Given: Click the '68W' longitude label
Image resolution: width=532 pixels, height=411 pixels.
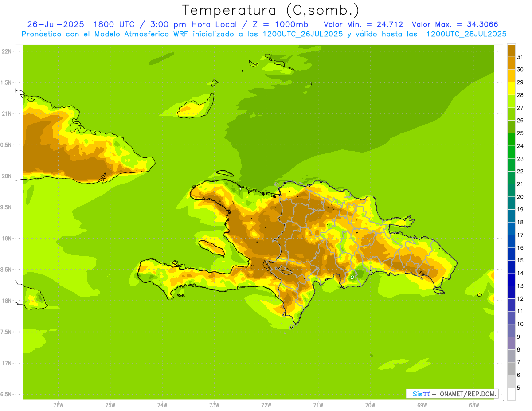Looking at the screenshot, I should click(x=474, y=405).
